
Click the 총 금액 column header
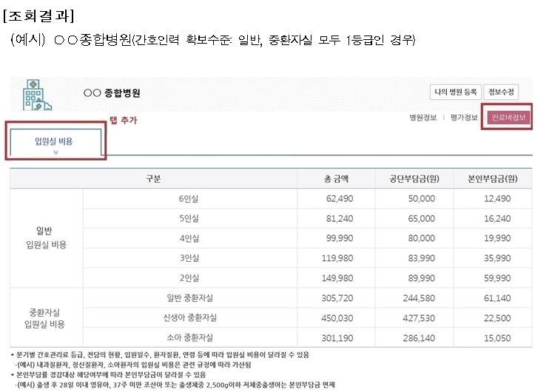click(x=336, y=178)
